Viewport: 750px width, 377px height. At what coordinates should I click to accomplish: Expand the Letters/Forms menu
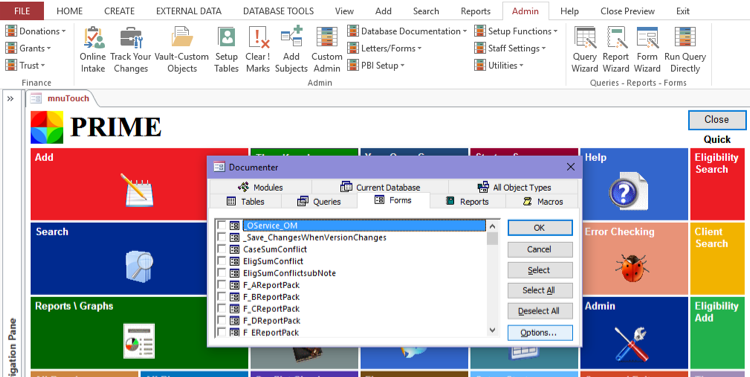coord(385,48)
